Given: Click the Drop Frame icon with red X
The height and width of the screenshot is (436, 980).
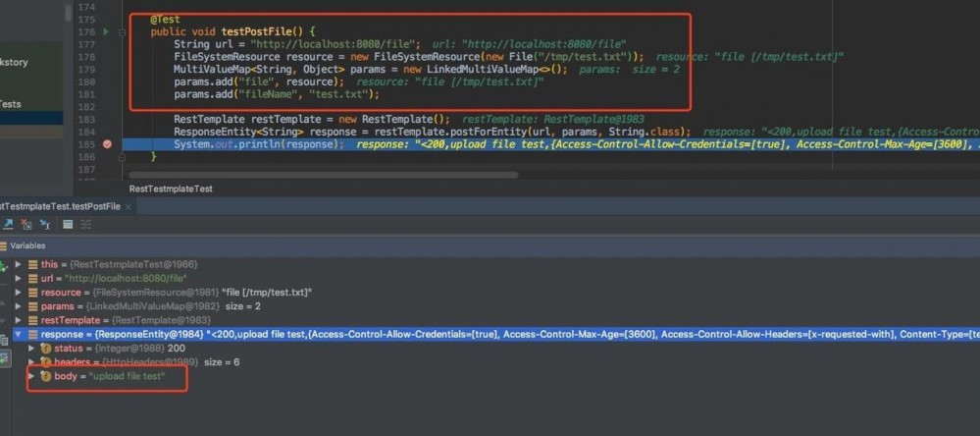Looking at the screenshot, I should pos(26,224).
